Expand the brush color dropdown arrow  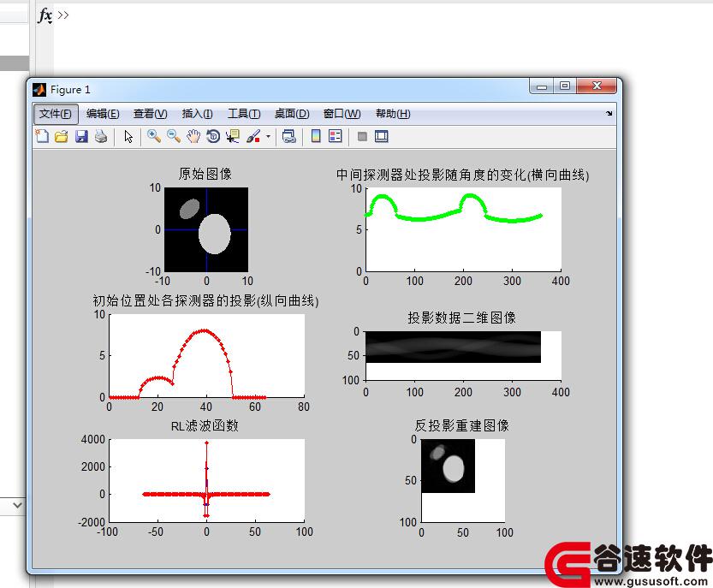pos(268,136)
